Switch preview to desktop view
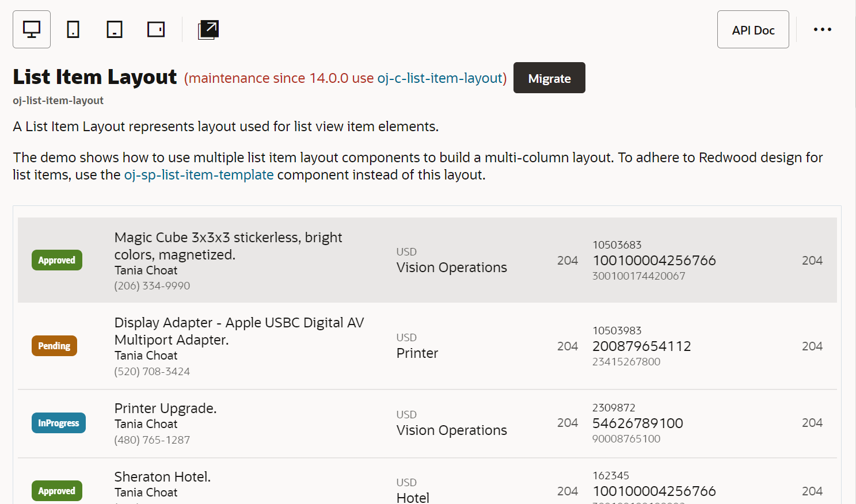This screenshot has width=856, height=504. [x=31, y=29]
